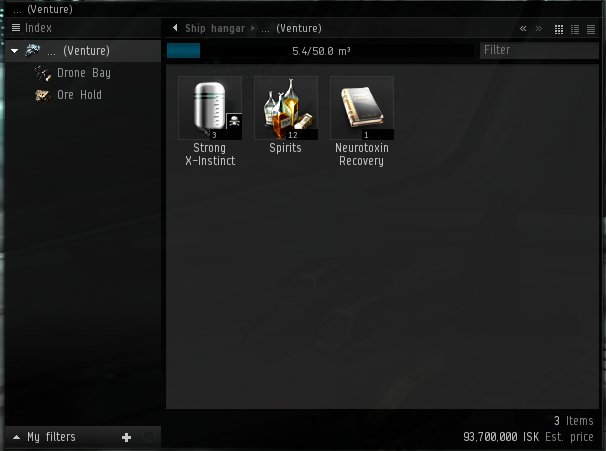Go back with the double left arrows
This screenshot has width=606, height=451.
tap(523, 29)
